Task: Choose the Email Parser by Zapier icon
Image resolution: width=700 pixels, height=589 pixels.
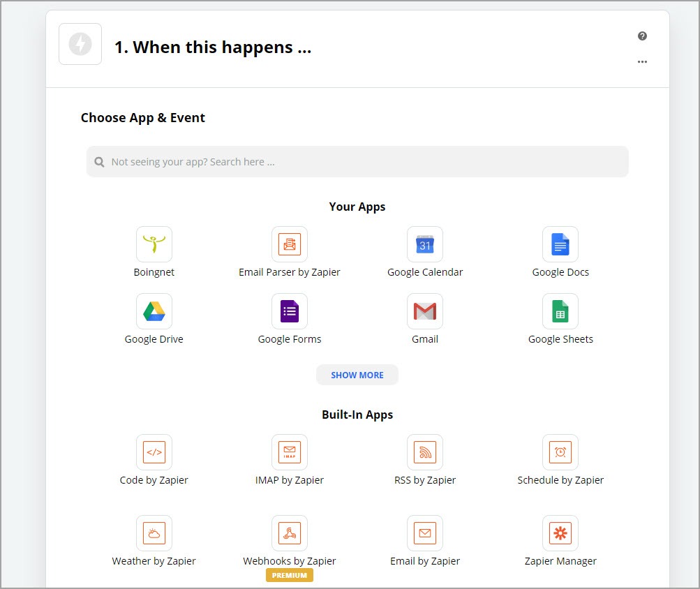Action: pos(290,244)
